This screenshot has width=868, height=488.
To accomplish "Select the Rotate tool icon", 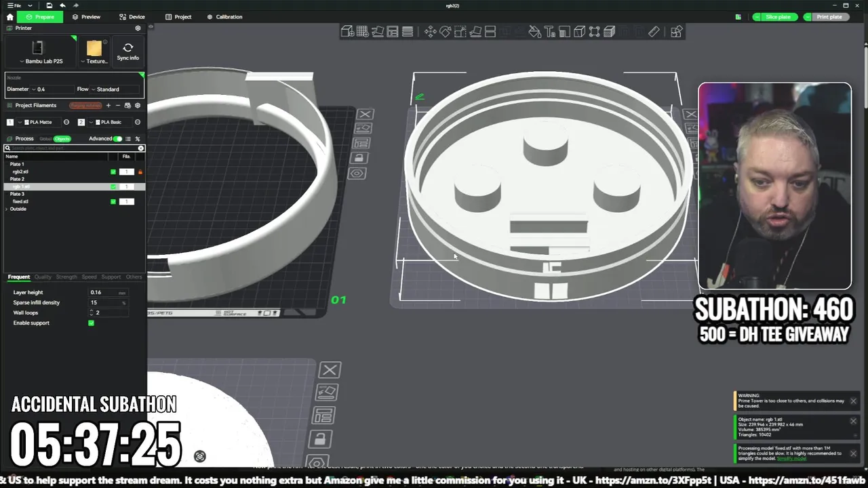I will click(x=445, y=31).
